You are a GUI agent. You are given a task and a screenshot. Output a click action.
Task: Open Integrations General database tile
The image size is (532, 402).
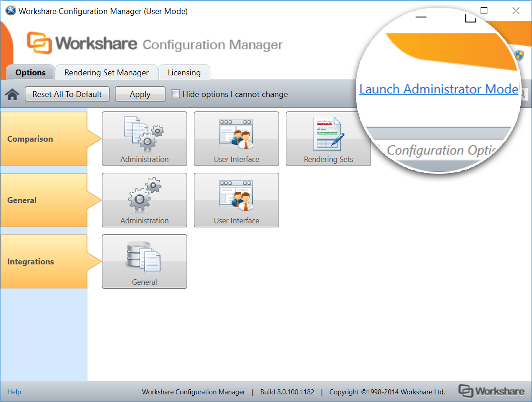(145, 261)
